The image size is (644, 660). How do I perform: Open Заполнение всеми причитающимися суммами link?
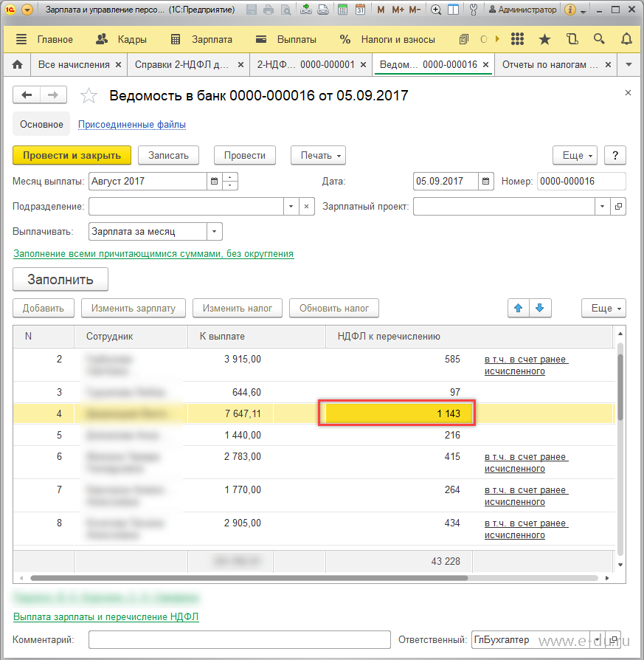153,254
